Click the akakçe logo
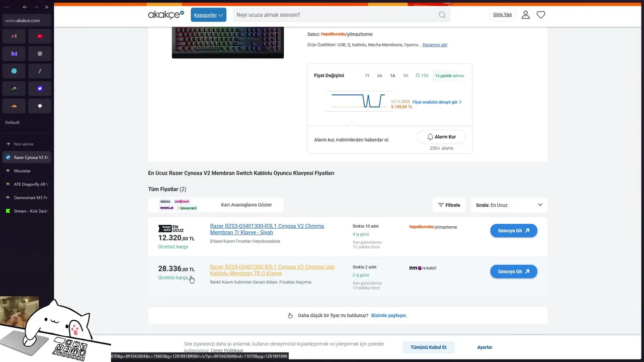 (166, 15)
